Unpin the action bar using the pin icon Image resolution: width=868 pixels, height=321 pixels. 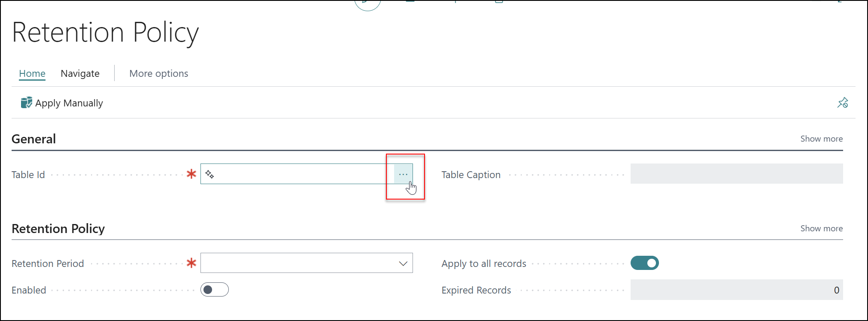(843, 103)
